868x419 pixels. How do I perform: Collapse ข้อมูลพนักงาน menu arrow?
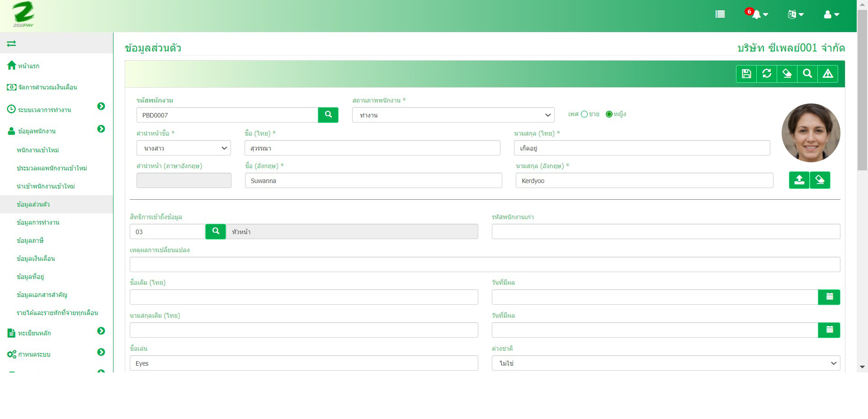click(101, 129)
